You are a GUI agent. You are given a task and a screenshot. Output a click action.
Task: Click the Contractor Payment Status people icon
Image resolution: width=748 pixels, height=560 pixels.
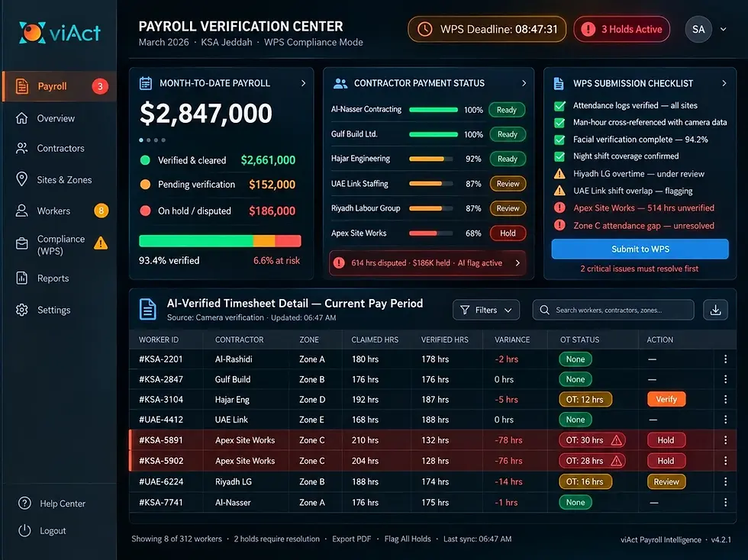point(340,83)
